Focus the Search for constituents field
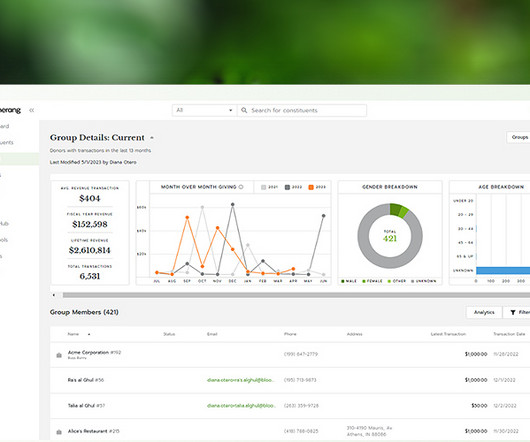 [302, 110]
